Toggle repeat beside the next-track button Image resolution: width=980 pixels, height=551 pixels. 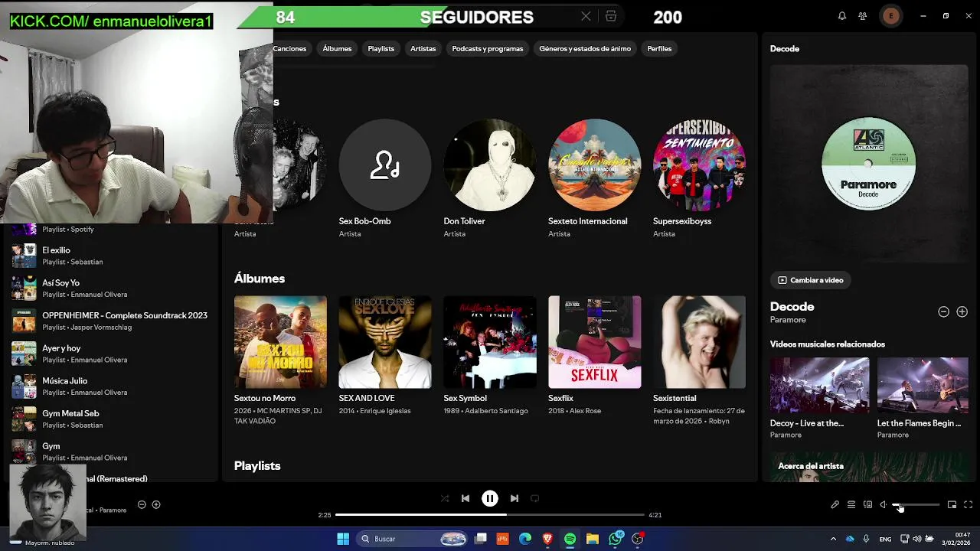pos(535,498)
